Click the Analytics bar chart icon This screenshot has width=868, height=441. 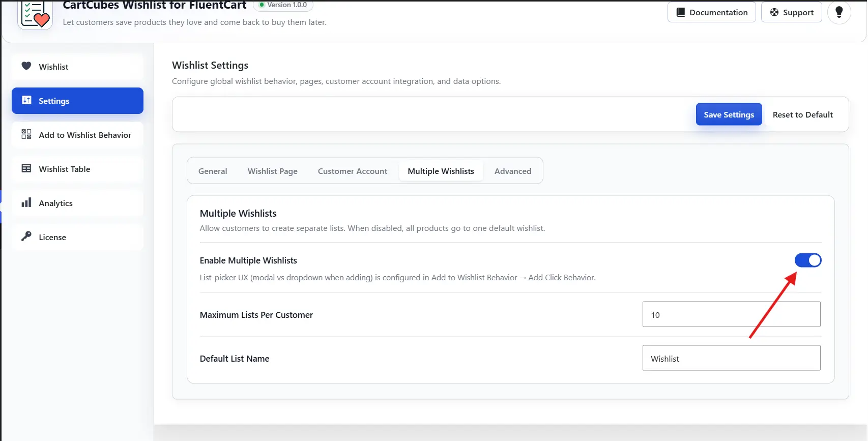[x=26, y=202]
